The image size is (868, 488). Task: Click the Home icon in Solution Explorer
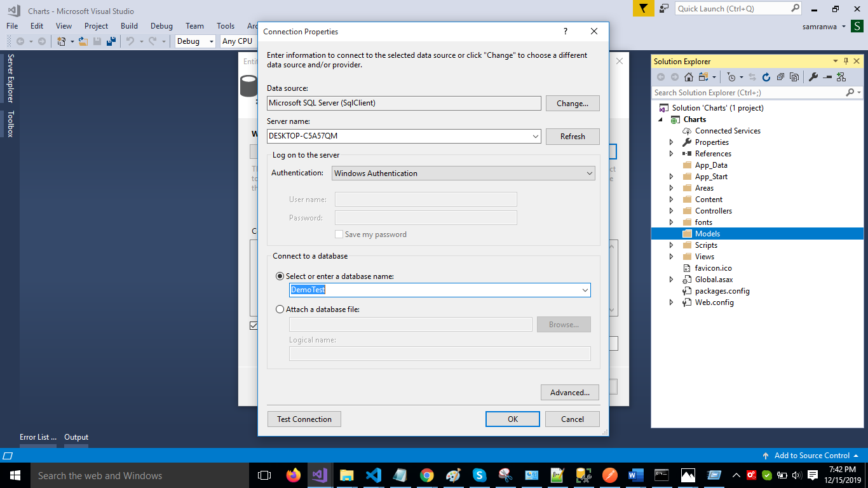(x=688, y=77)
